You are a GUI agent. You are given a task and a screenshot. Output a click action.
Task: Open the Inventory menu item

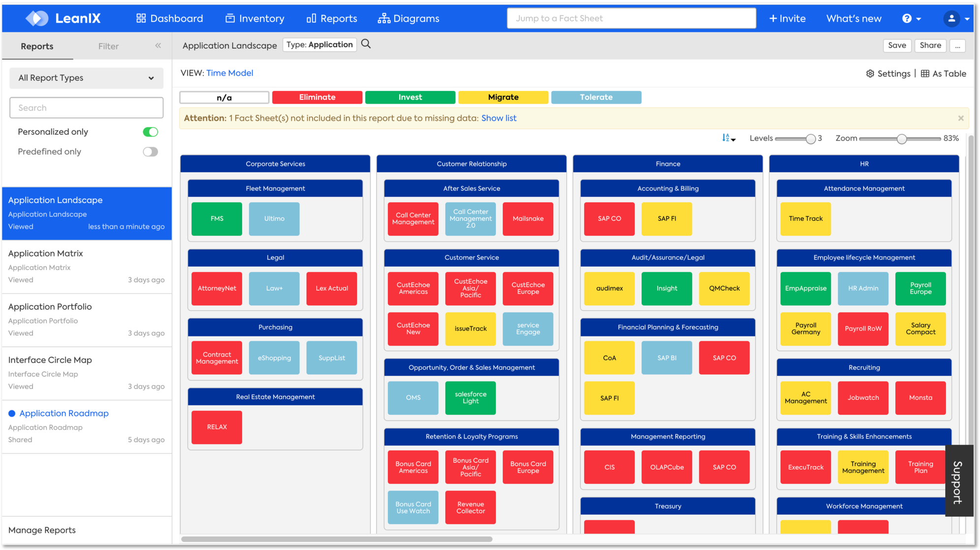point(254,19)
